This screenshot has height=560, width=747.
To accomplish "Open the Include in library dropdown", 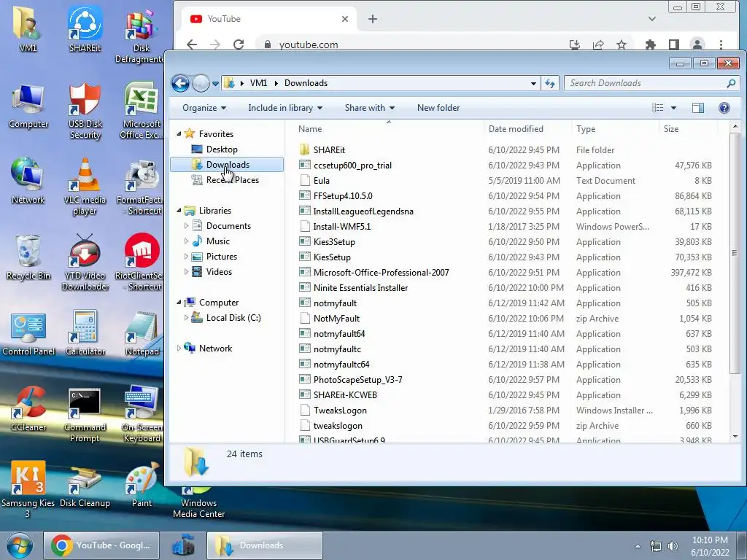I will [285, 108].
